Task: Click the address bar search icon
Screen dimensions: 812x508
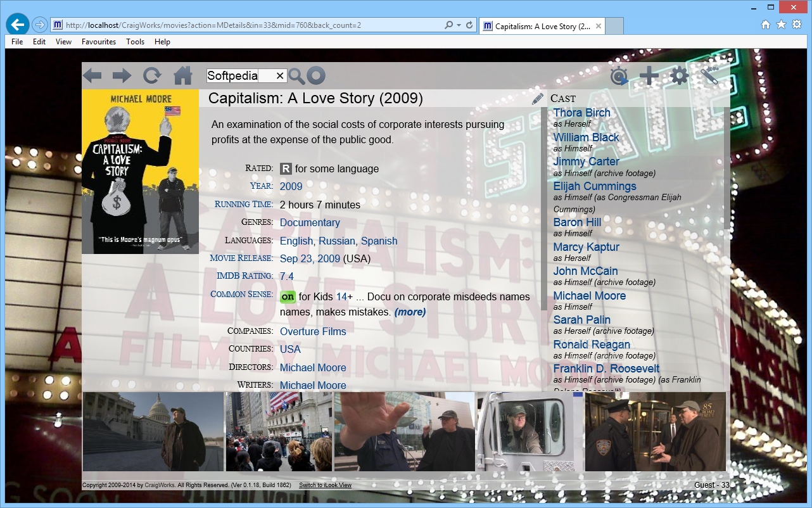Action: [x=449, y=25]
